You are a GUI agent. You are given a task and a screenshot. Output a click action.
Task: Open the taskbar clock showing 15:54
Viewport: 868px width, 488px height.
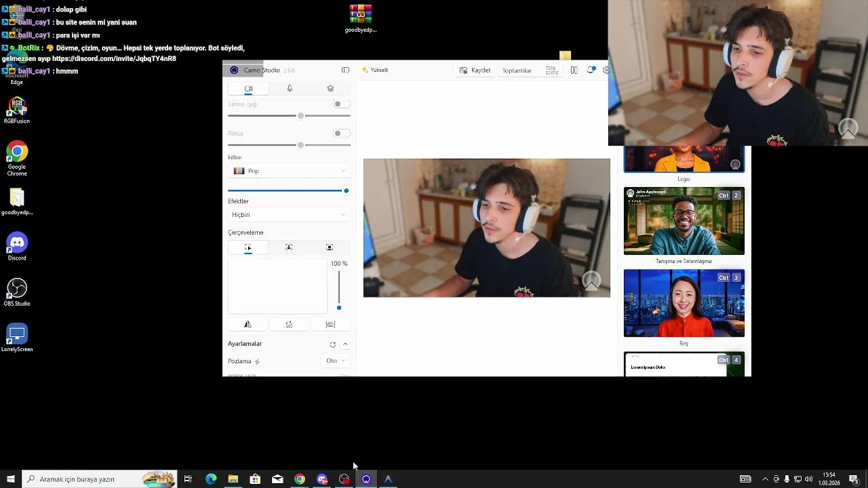(x=829, y=479)
